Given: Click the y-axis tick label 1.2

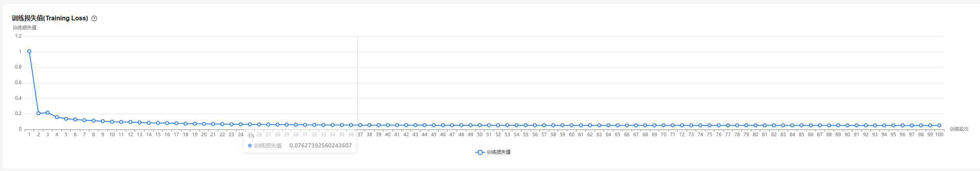Looking at the screenshot, I should [x=18, y=36].
